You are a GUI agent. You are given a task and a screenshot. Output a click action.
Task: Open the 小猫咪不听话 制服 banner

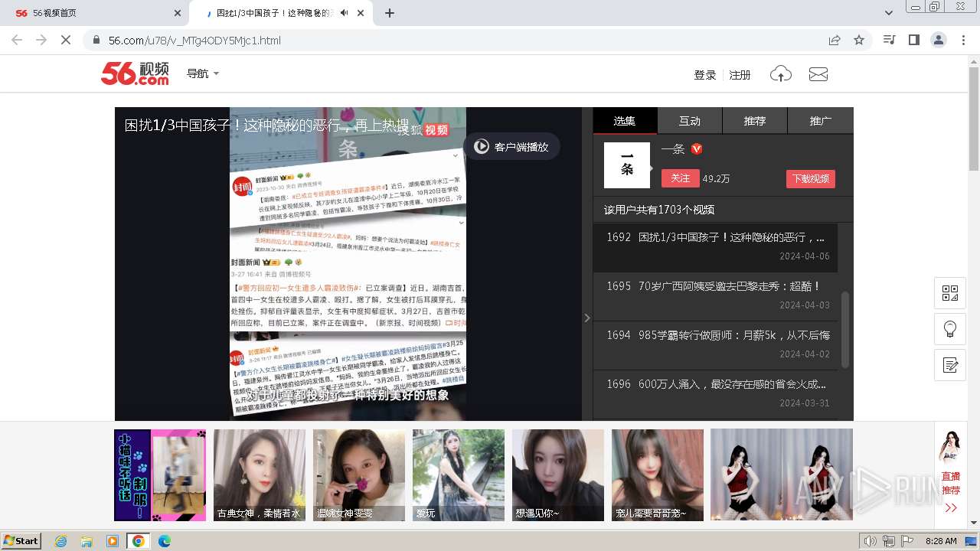160,475
